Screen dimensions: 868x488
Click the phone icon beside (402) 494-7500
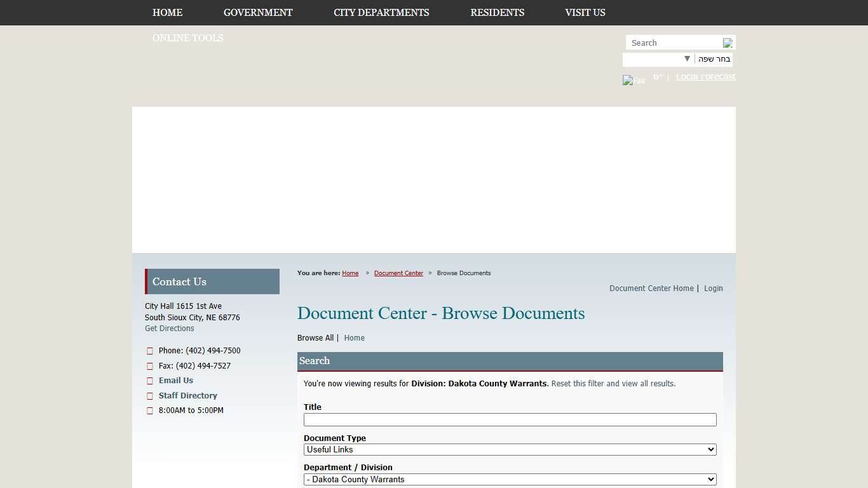150,351
